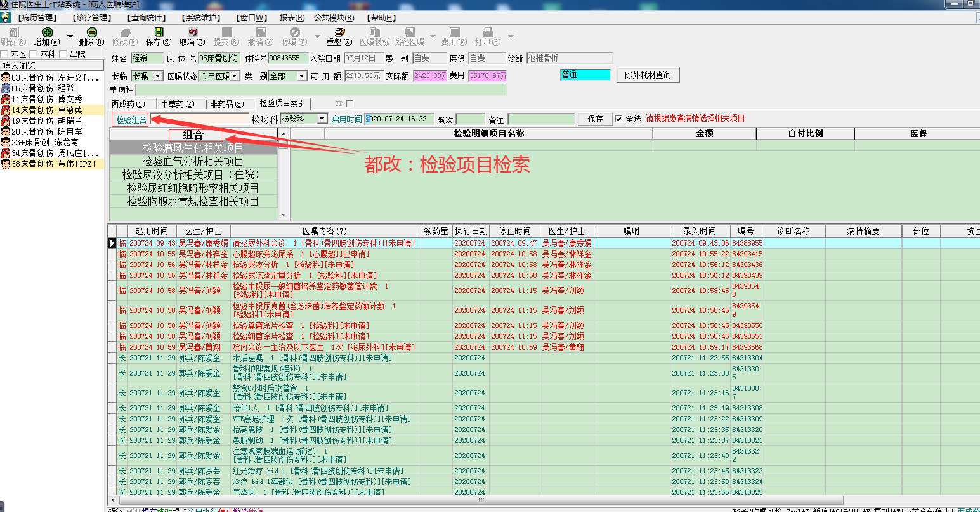980x512 pixels.
Task: Click the patient icon beside 34床骨创伤 周凤庄
Action: (x=6, y=153)
